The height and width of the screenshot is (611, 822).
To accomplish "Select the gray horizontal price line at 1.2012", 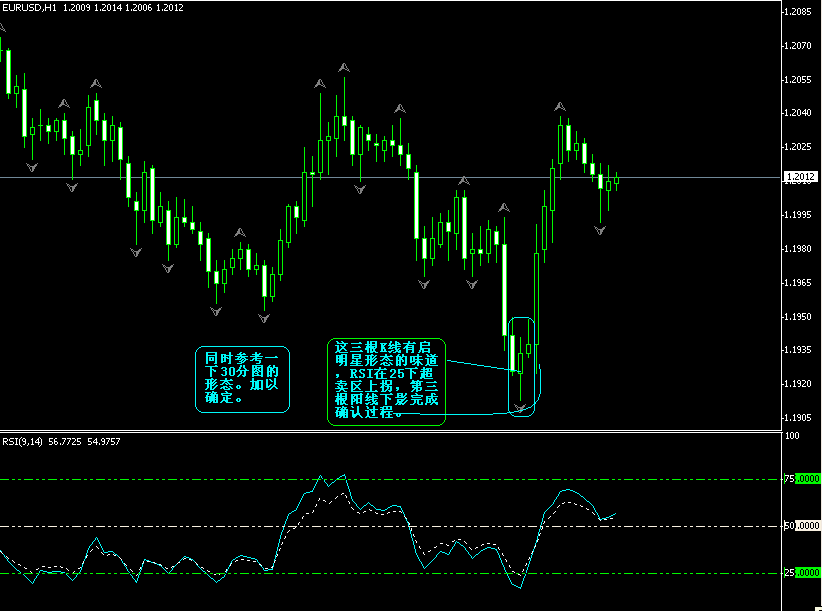I will point(391,178).
